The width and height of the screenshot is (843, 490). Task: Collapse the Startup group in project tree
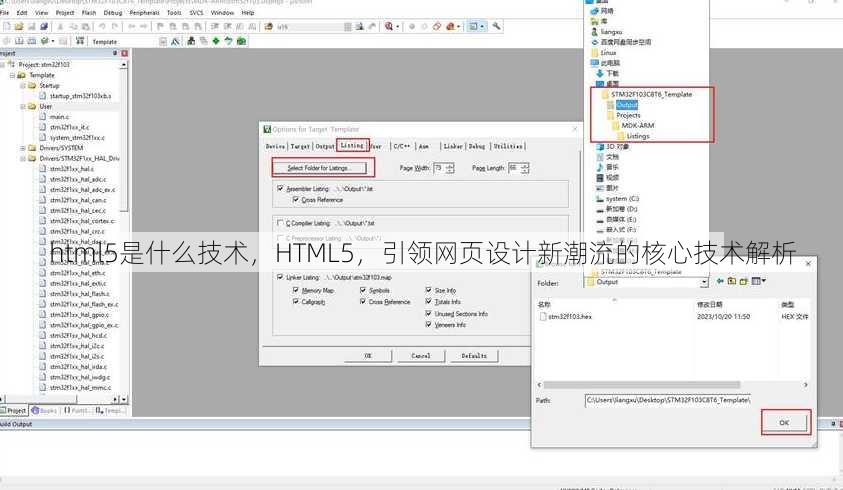(x=23, y=86)
